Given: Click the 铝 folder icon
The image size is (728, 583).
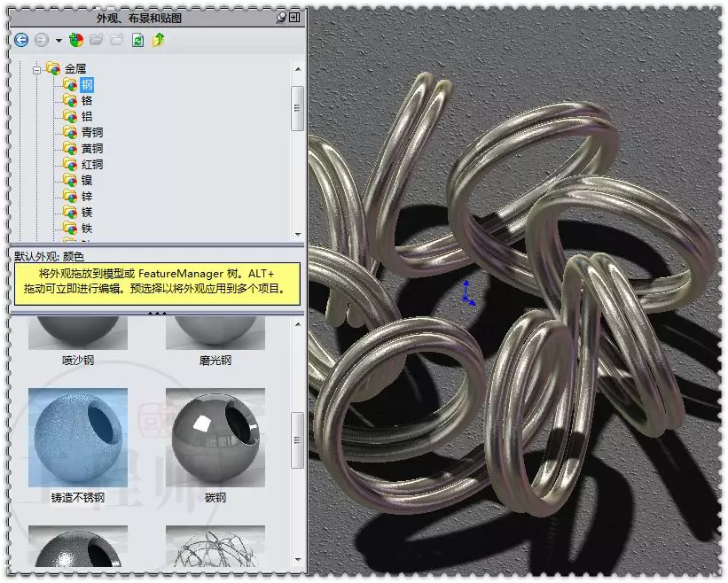Looking at the screenshot, I should point(70,116).
